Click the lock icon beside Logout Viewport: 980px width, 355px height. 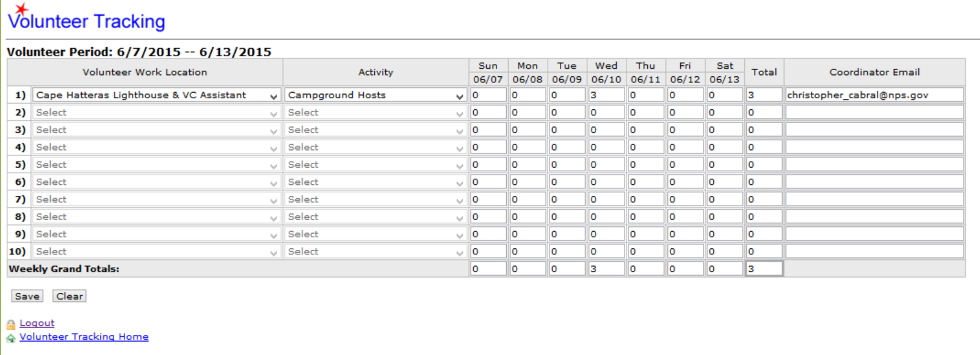click(11, 324)
